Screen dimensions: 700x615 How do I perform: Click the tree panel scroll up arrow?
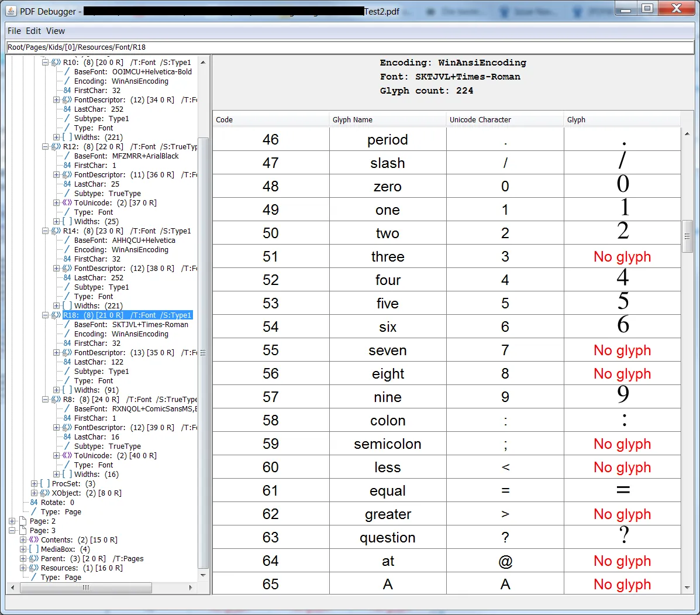[203, 63]
